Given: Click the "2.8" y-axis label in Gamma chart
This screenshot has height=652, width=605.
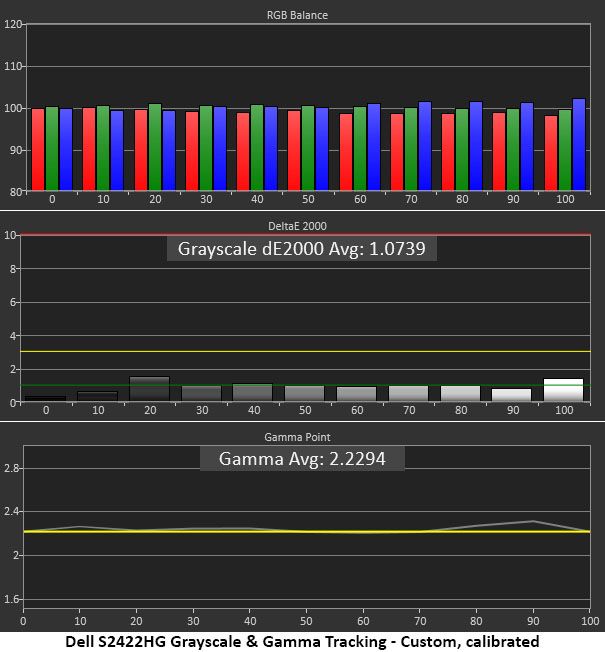Looking at the screenshot, I should pyautogui.click(x=12, y=469).
